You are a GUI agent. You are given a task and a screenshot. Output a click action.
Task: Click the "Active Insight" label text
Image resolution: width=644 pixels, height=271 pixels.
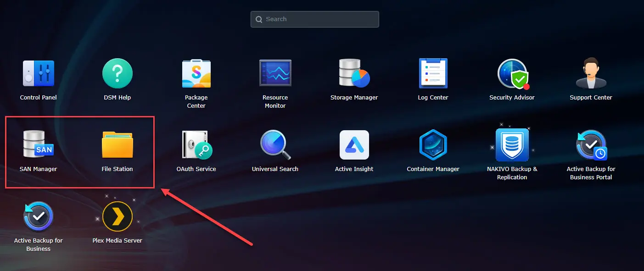tap(354, 169)
